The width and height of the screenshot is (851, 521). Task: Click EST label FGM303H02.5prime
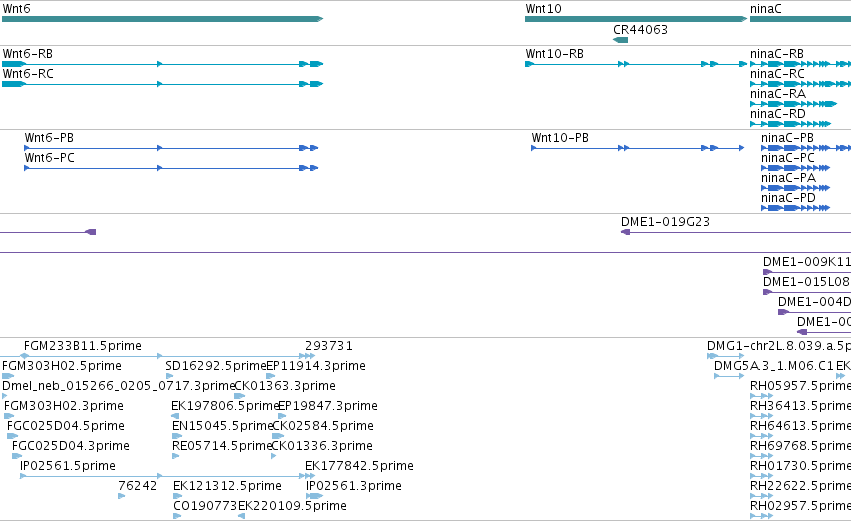tap(62, 366)
